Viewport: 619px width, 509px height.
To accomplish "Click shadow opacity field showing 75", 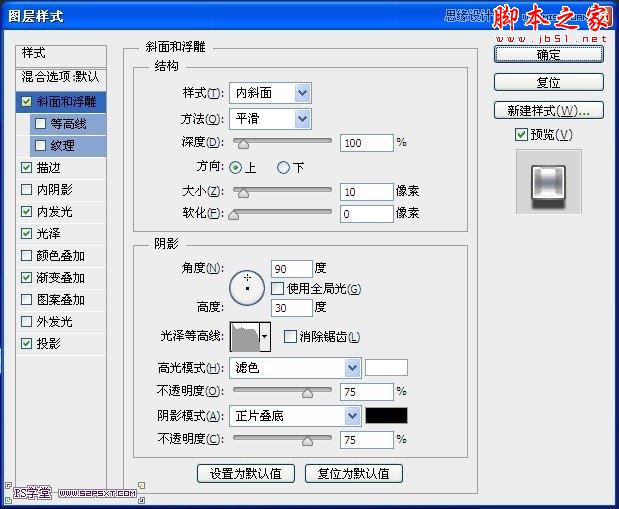I will pyautogui.click(x=367, y=440).
